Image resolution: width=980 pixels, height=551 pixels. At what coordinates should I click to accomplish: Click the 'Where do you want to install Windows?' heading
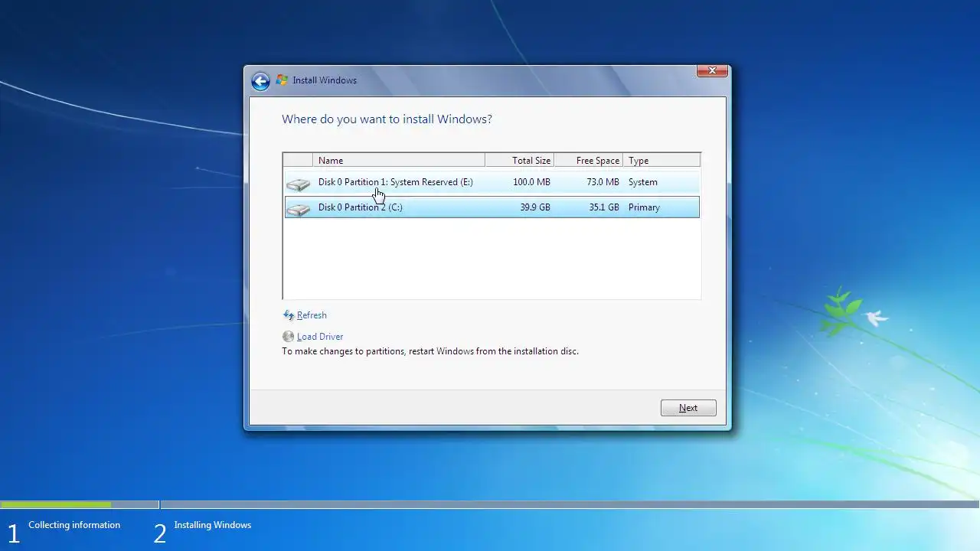click(x=387, y=119)
